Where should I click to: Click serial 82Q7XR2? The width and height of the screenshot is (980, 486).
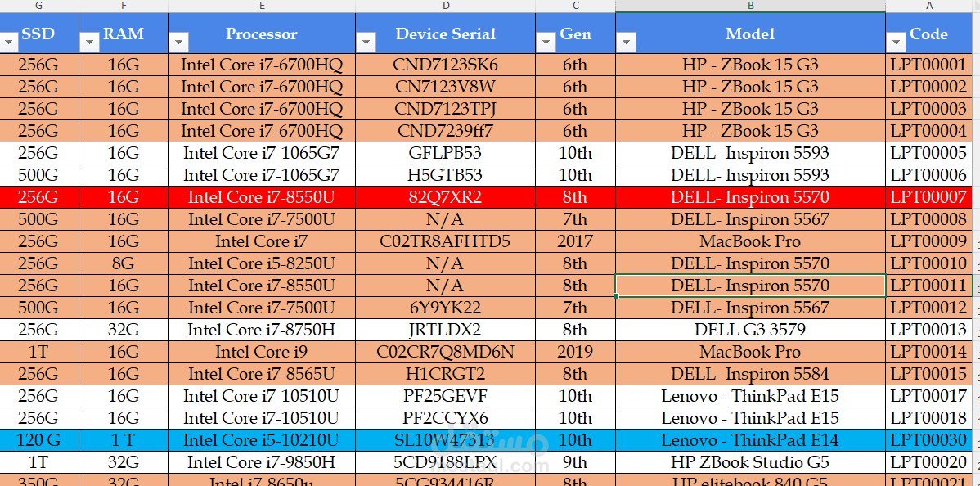[x=446, y=198]
